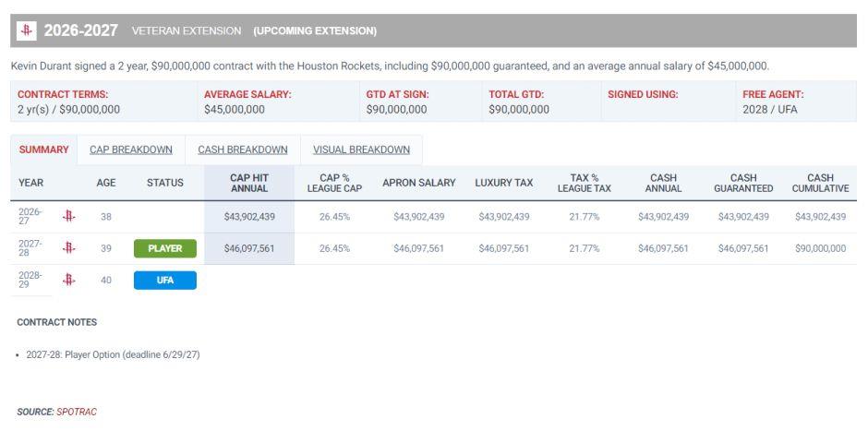The width and height of the screenshot is (868, 431).
Task: Click the Rockets logo in the header bar
Action: pos(26,31)
